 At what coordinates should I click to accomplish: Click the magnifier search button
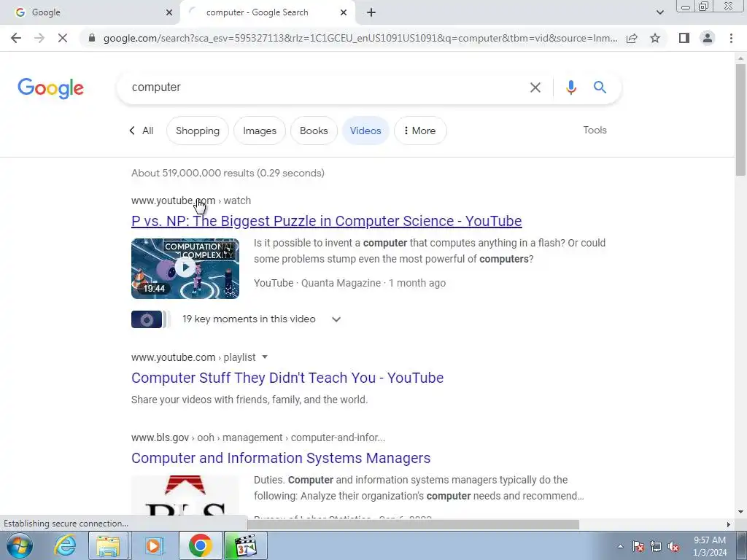600,87
